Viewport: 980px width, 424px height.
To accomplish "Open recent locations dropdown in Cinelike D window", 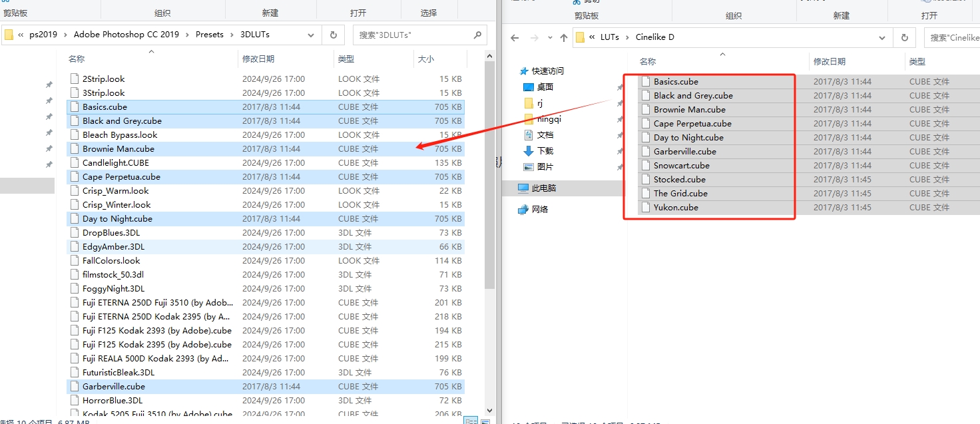I will point(550,37).
